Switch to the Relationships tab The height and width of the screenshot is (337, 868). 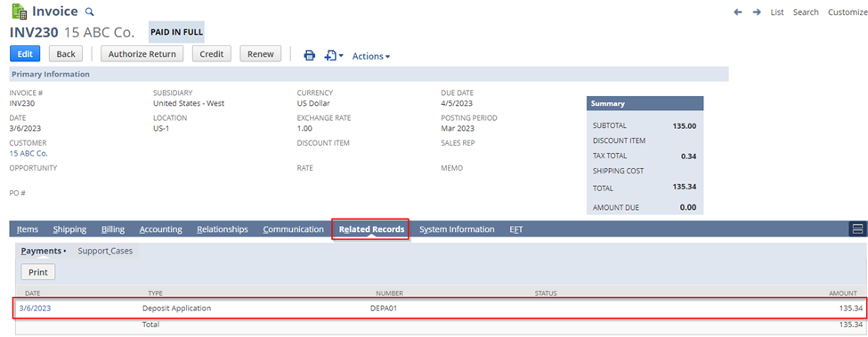pyautogui.click(x=223, y=229)
